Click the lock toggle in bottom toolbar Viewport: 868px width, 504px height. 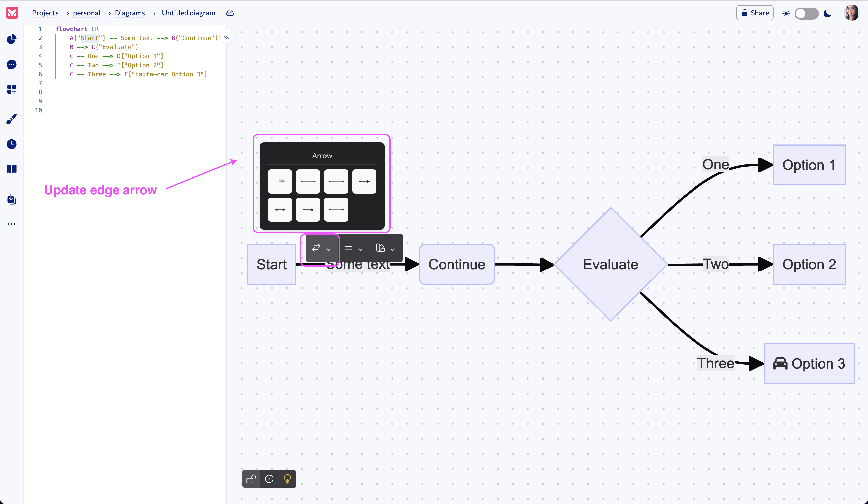pos(251,479)
